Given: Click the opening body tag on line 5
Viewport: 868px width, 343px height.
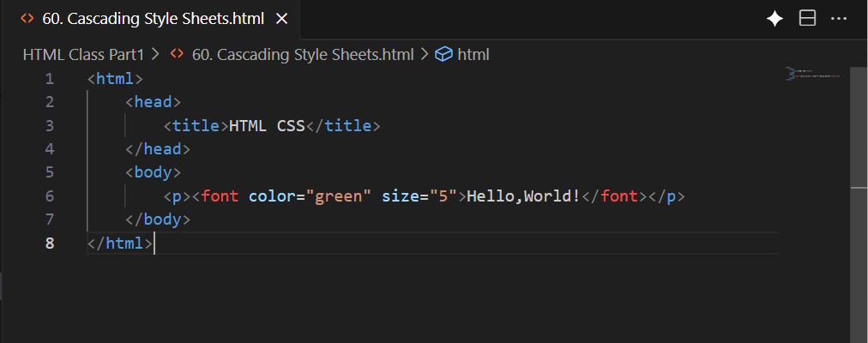Looking at the screenshot, I should [x=153, y=172].
